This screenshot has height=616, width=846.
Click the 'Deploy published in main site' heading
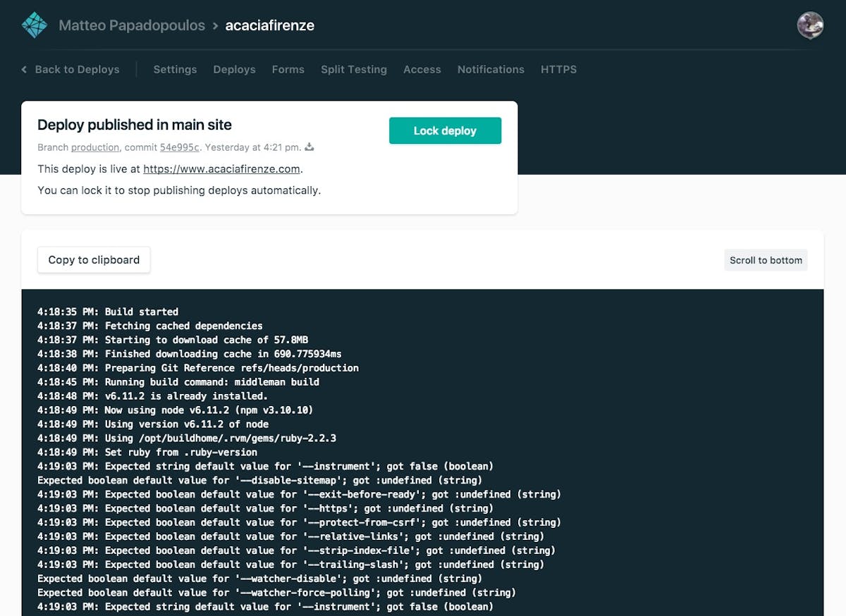point(135,125)
